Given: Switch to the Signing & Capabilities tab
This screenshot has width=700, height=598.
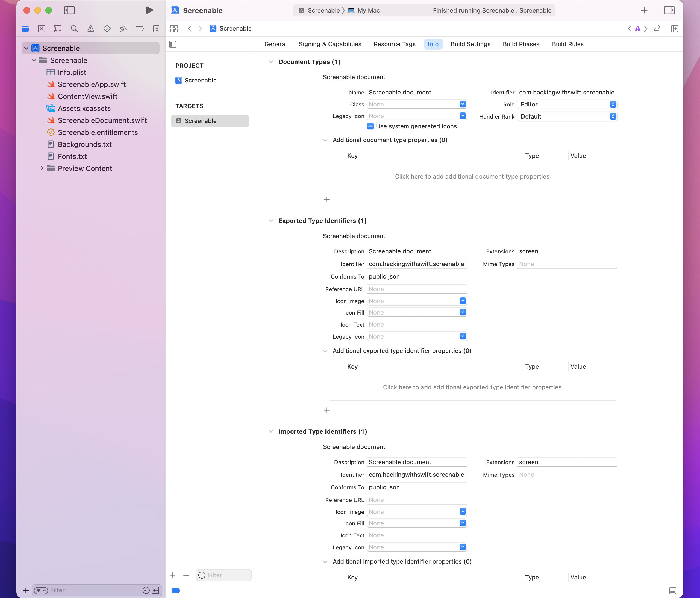Looking at the screenshot, I should coord(330,44).
